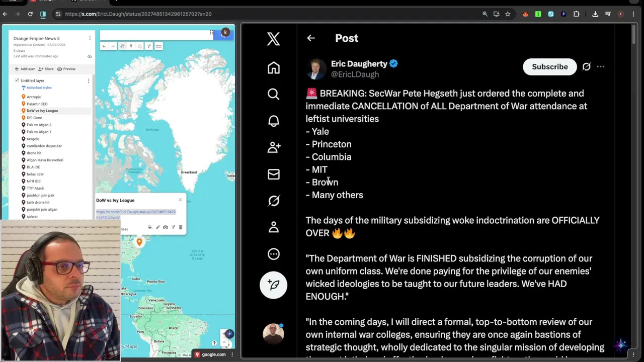Open Grok icon in X sidebar
Viewport: 644px width, 362px height.
coord(273,201)
